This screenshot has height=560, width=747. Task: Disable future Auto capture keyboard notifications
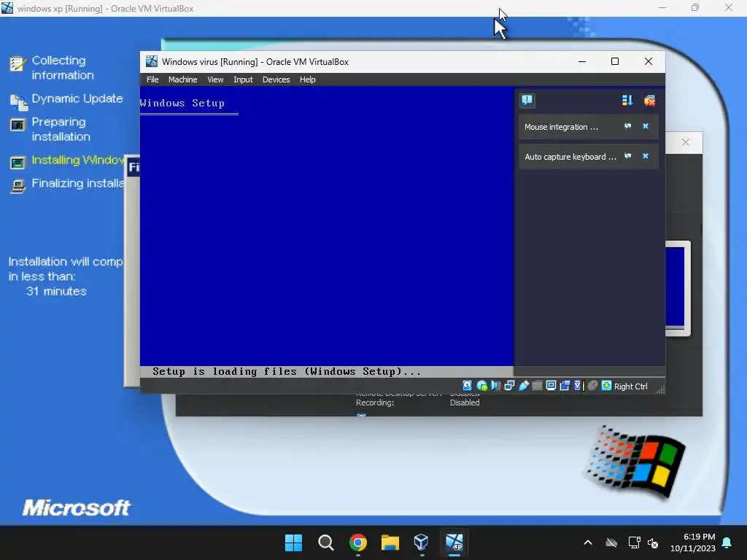click(x=627, y=156)
